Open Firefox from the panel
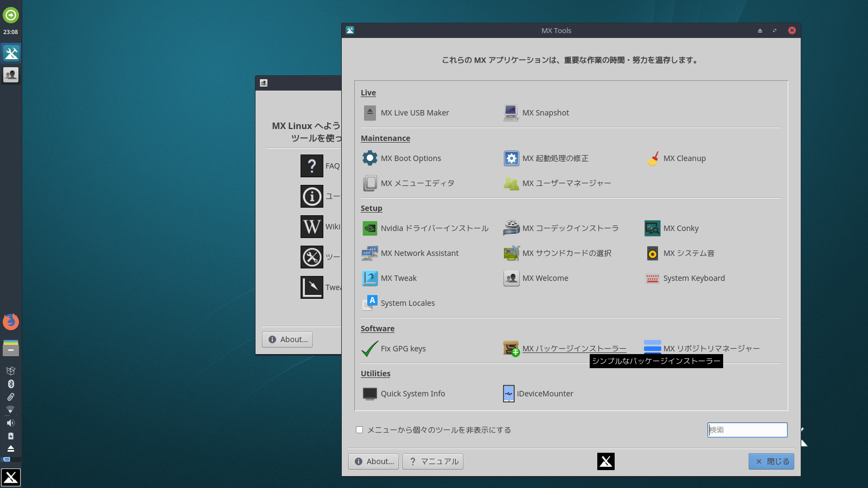Screen dimensions: 868x488 click(11, 322)
